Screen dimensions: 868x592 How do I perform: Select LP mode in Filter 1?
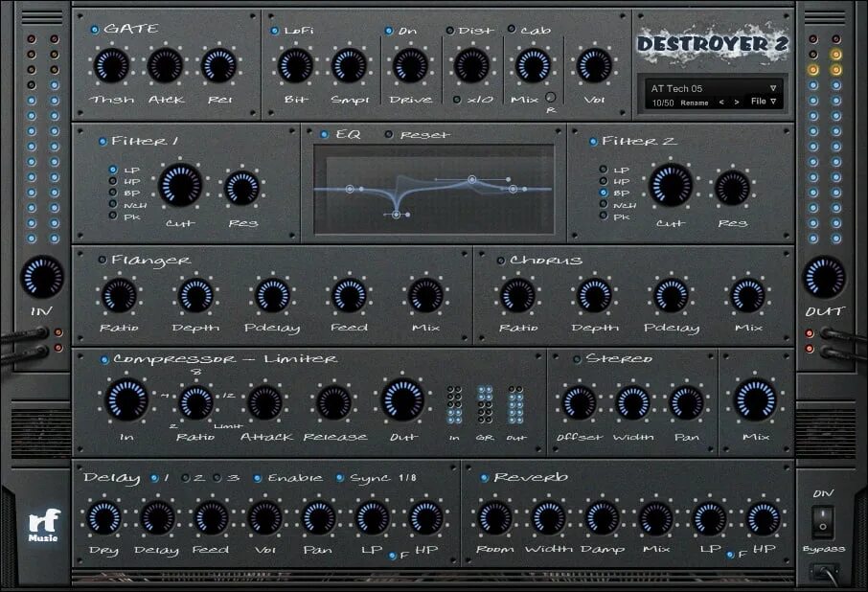113,170
